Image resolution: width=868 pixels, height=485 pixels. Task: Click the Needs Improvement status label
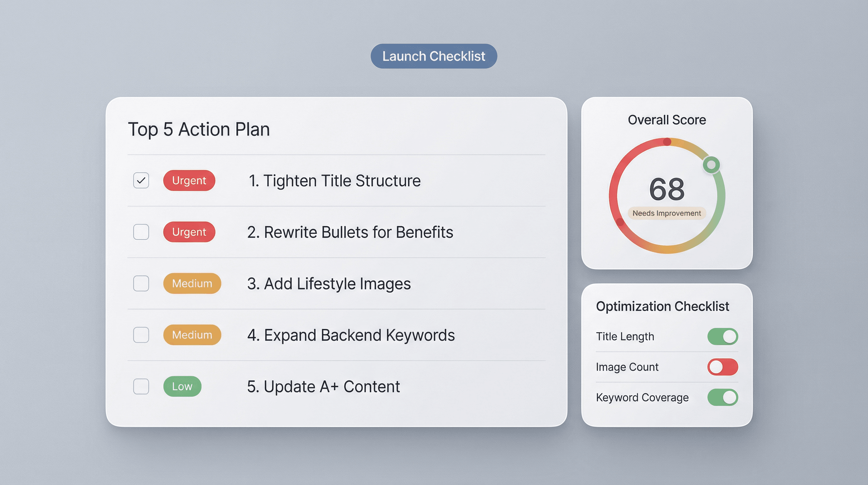tap(666, 213)
